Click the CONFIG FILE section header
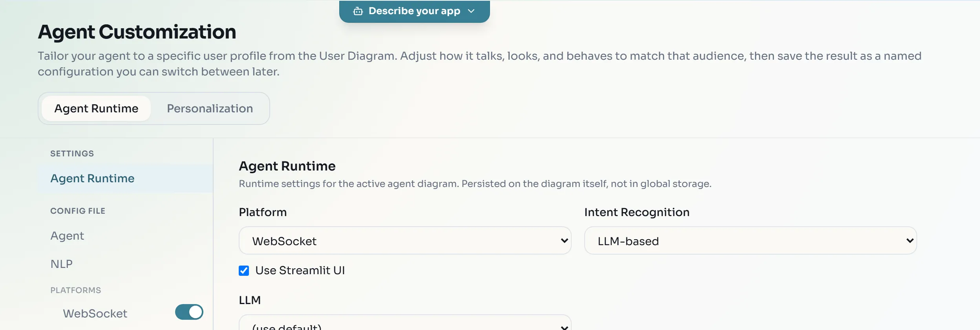 click(78, 211)
